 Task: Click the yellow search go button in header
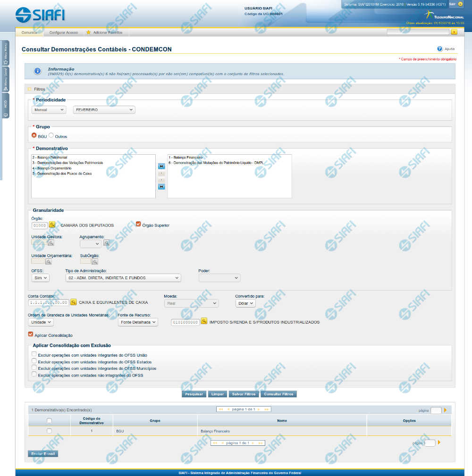(x=454, y=32)
